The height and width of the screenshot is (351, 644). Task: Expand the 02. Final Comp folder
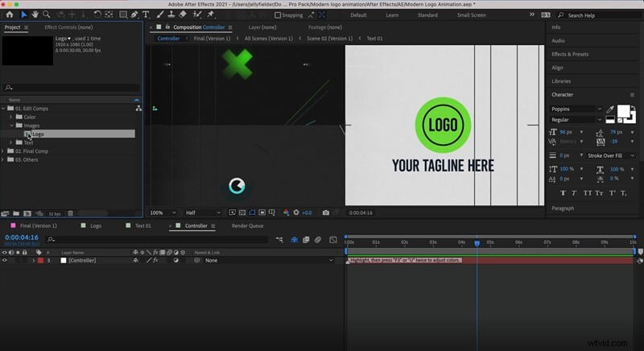(3, 151)
